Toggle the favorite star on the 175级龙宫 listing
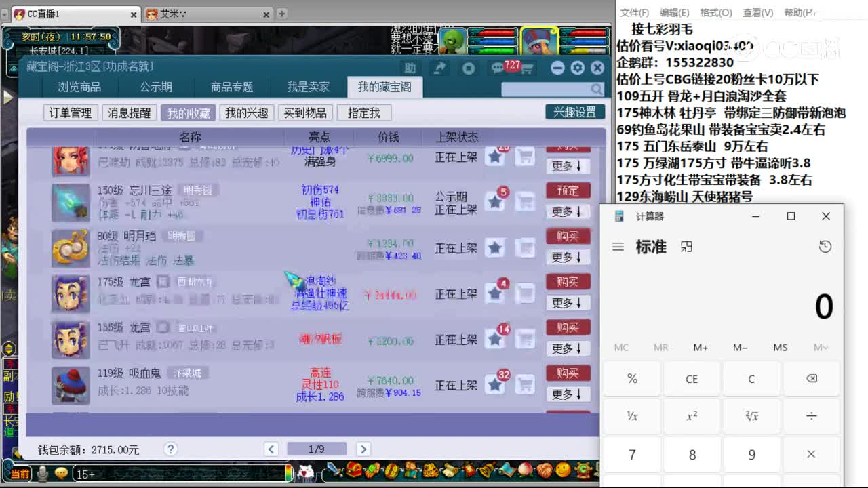The width and height of the screenshot is (868, 488). [x=496, y=293]
